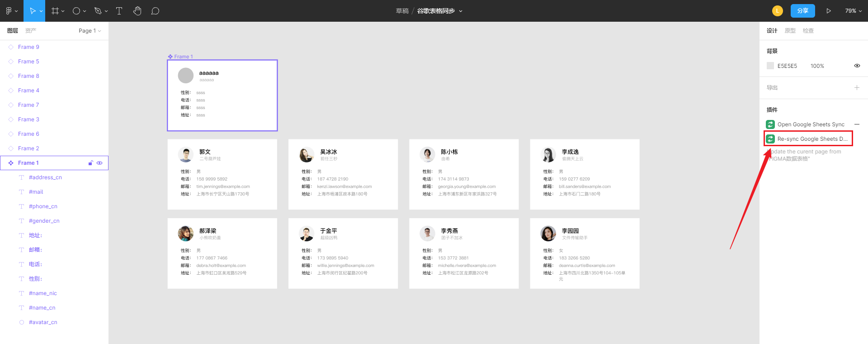Select the Text tool
The width and height of the screenshot is (868, 344).
point(119,11)
